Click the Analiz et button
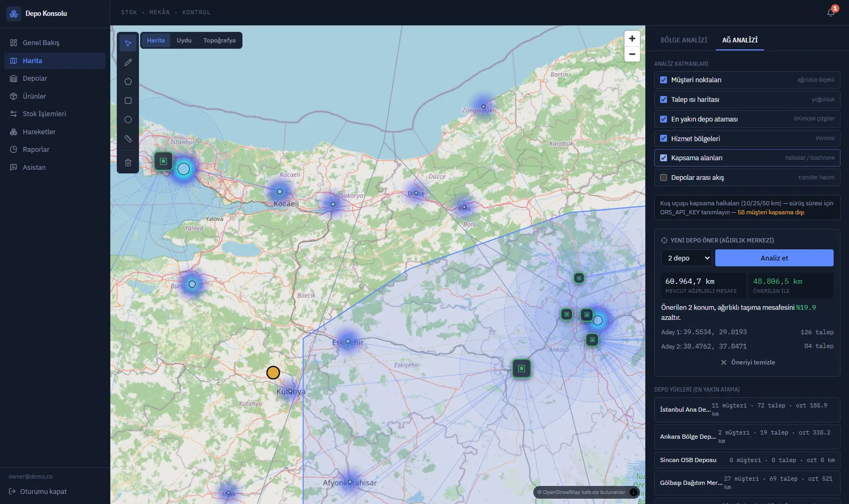849x504 pixels. click(x=774, y=258)
